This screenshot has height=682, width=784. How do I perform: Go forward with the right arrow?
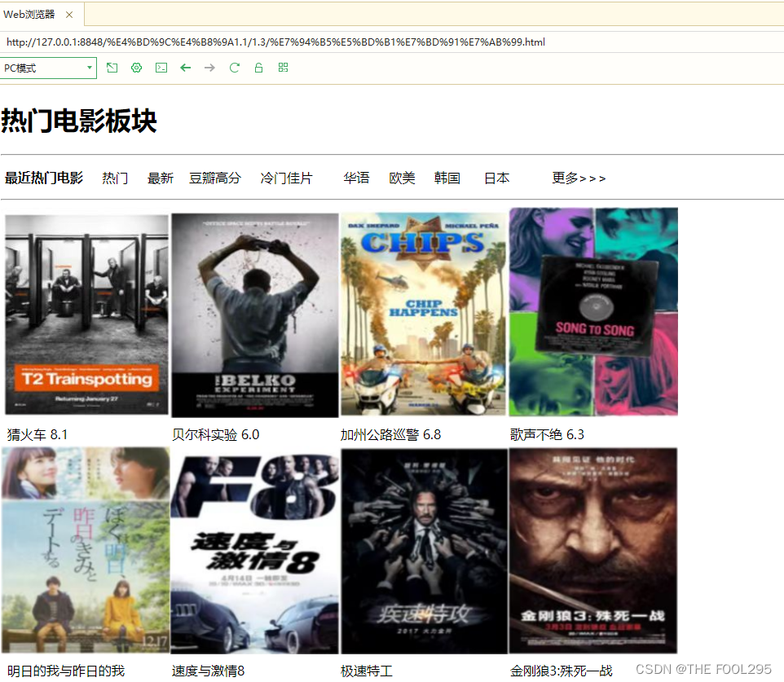[x=210, y=68]
